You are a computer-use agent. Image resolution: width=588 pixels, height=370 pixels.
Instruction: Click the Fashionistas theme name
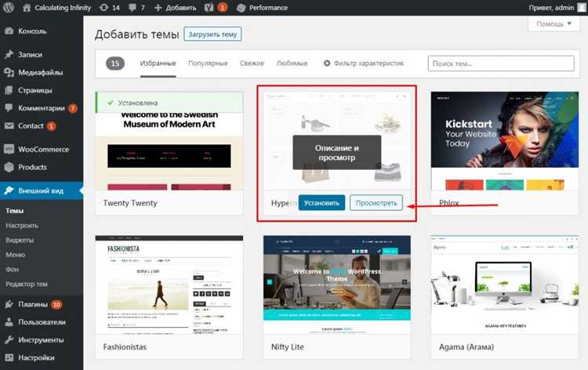coord(125,346)
